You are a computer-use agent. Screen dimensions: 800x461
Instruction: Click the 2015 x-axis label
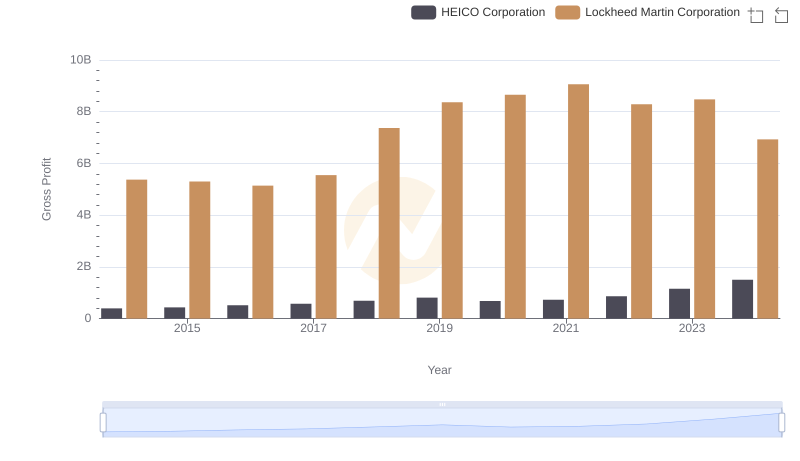[x=187, y=328]
